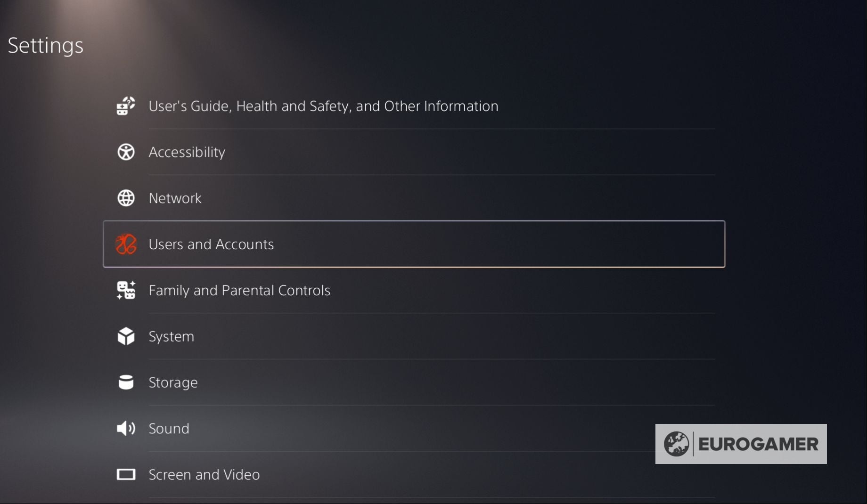Image resolution: width=867 pixels, height=504 pixels.
Task: Click the System cube icon
Action: [x=125, y=336]
